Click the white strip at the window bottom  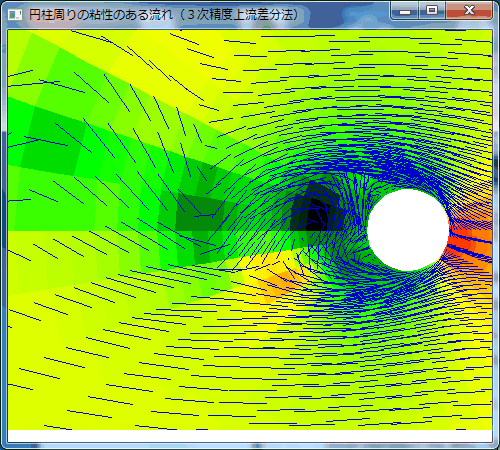[x=250, y=436]
